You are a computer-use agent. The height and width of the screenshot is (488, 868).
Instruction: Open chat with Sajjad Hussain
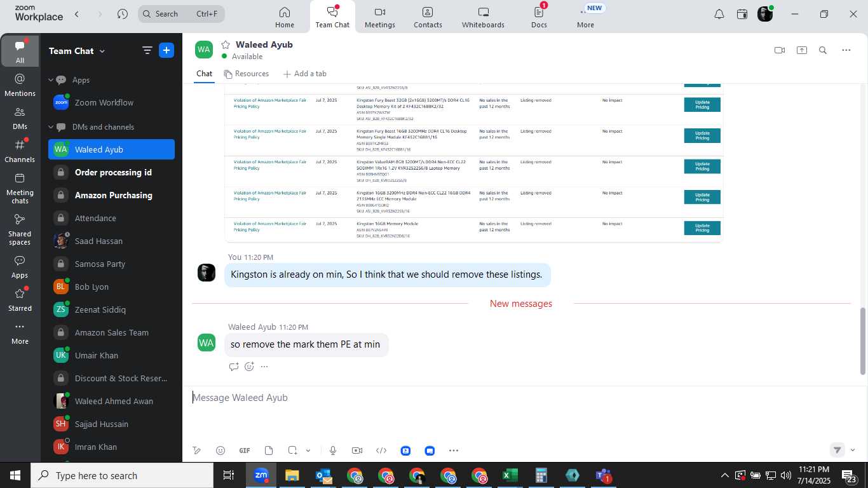point(111,424)
